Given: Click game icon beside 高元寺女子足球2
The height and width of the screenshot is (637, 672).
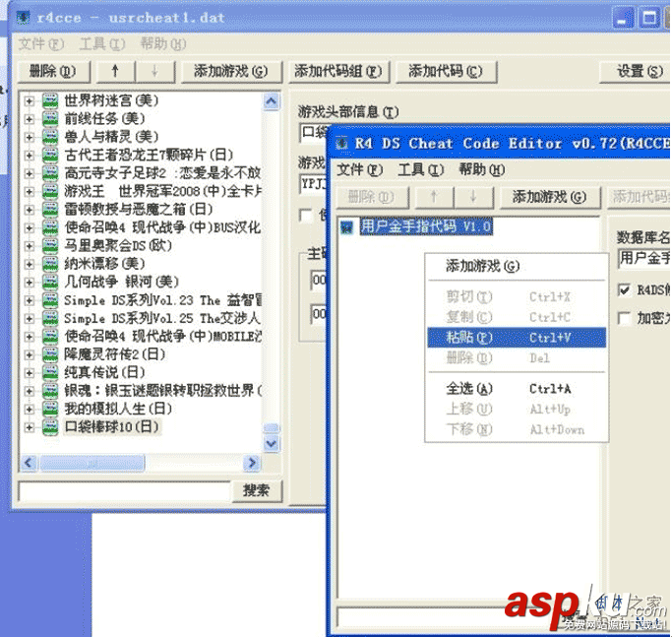Looking at the screenshot, I should [x=50, y=173].
